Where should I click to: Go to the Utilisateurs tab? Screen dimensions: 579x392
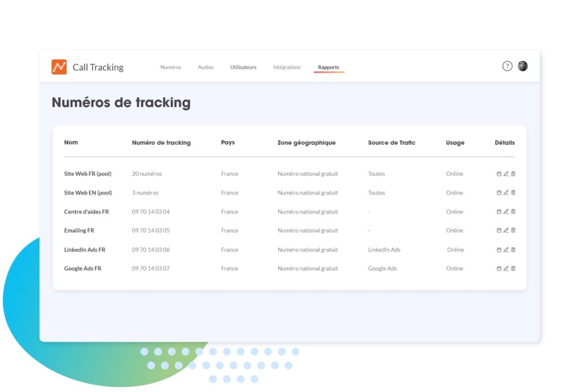(243, 67)
